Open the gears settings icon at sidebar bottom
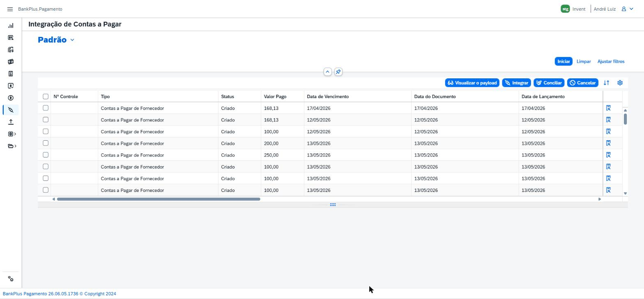Viewport: 644px width, 299px height. (x=11, y=279)
